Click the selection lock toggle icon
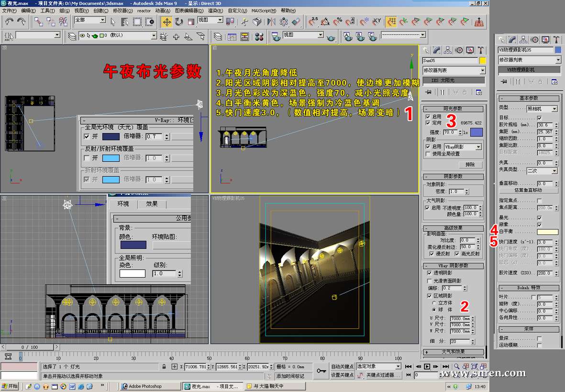565x392 pixels. [x=164, y=367]
